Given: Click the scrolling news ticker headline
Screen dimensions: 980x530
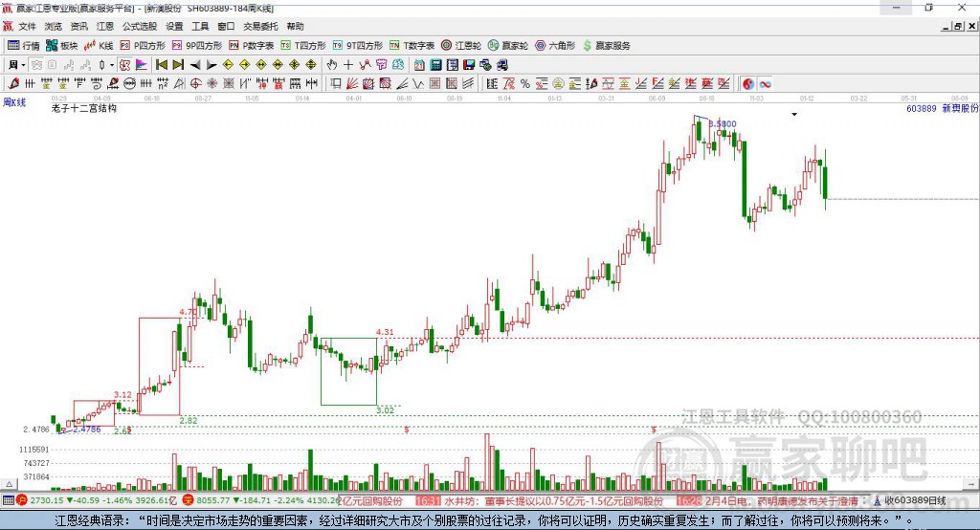Looking at the screenshot, I should (554, 500).
